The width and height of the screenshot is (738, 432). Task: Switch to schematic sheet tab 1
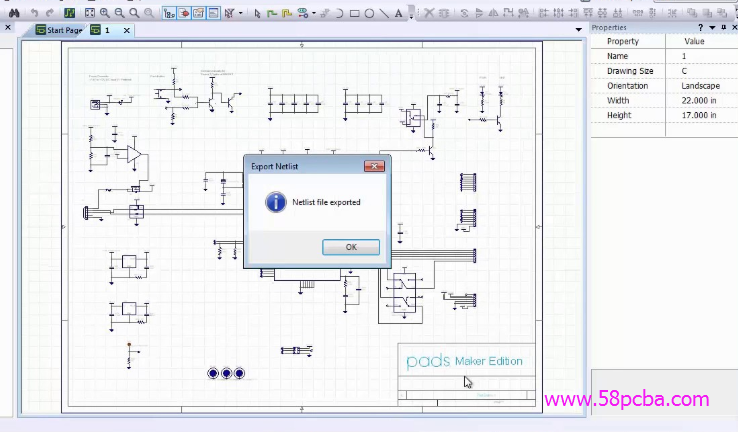(103, 30)
